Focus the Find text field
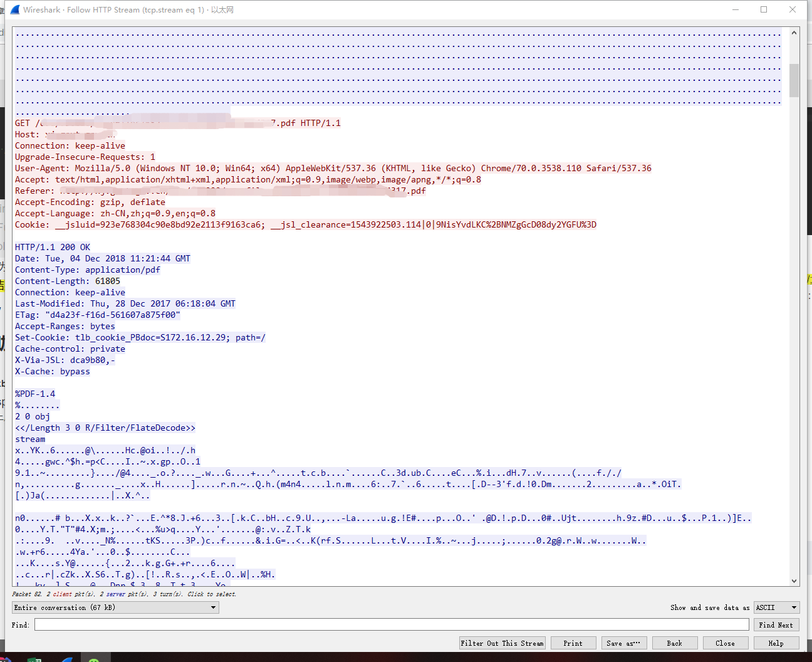The image size is (812, 662). click(x=392, y=624)
